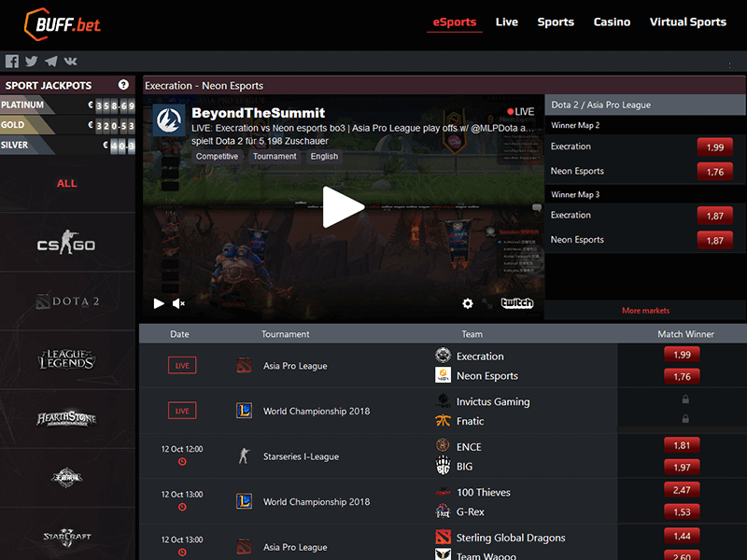Click the SILVER jackpot row
This screenshot has width=747, height=560.
(67, 146)
